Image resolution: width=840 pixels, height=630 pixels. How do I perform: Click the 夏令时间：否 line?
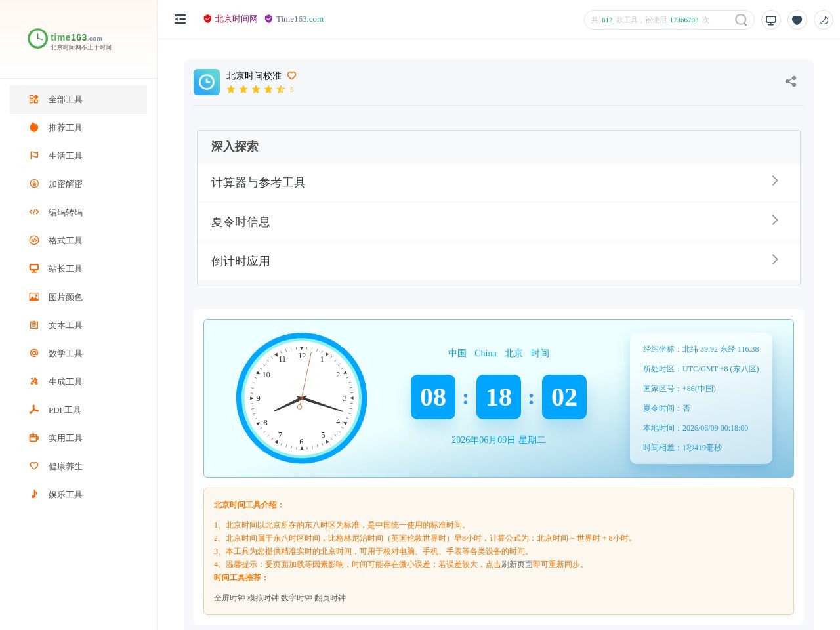(667, 408)
